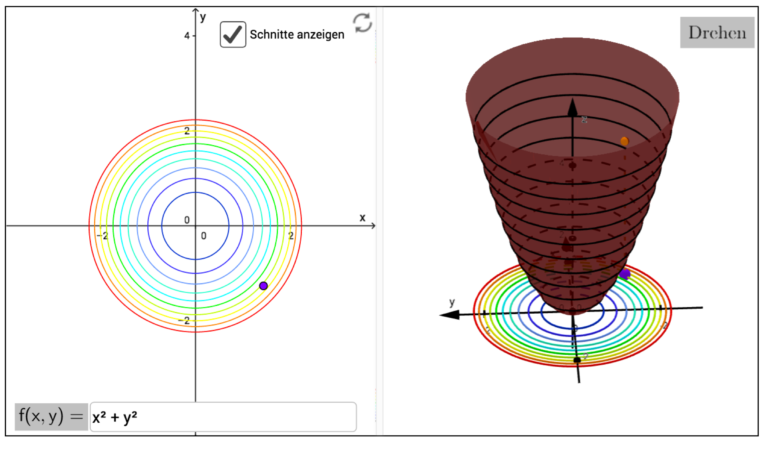Screen dimensions: 768x450
Task: Click the tick label 4 on the 2D y-axis
Action: (186, 36)
